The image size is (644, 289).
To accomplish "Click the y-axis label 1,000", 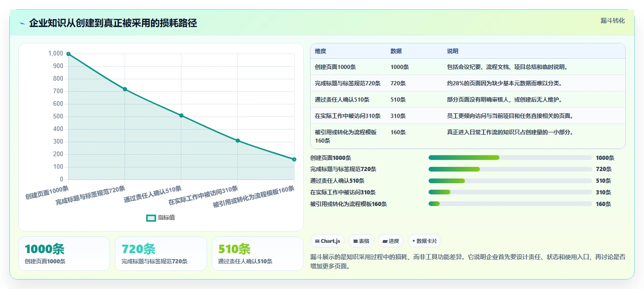I will tap(55, 54).
